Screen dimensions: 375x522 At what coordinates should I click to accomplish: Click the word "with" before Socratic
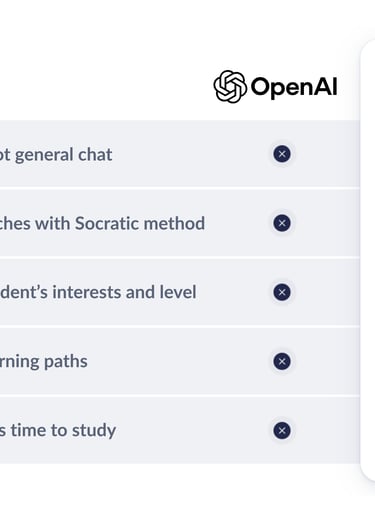pyautogui.click(x=53, y=223)
